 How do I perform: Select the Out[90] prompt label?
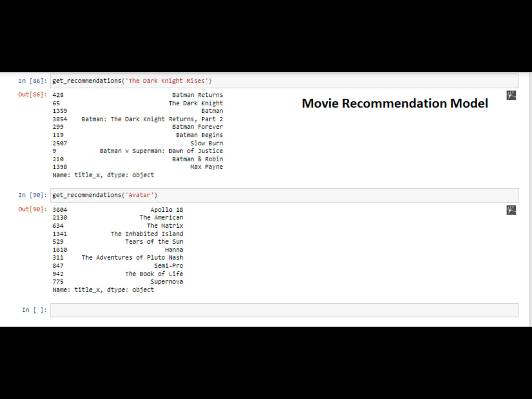tap(32, 209)
